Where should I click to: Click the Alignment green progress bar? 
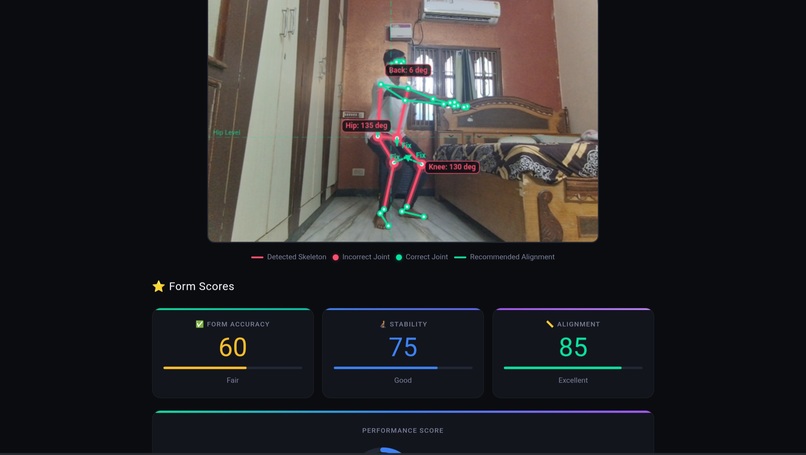click(x=573, y=368)
